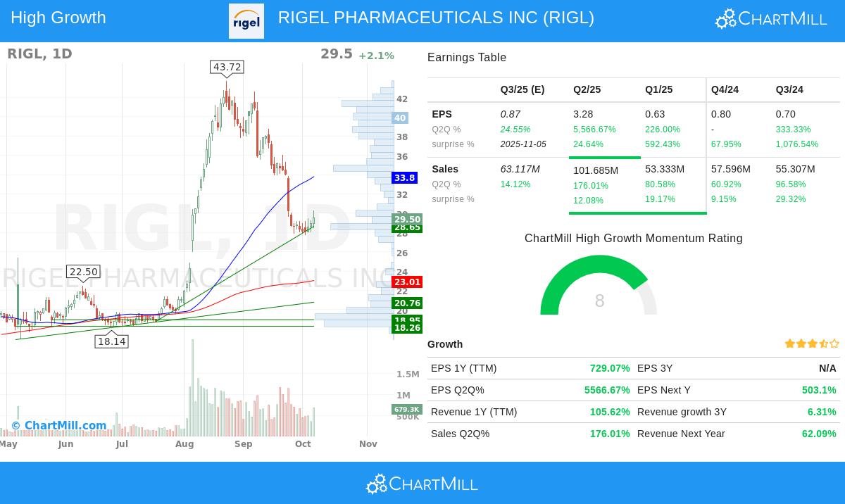Click the 18.14 low price label
Viewport: 845px width, 504px height.
111,342
